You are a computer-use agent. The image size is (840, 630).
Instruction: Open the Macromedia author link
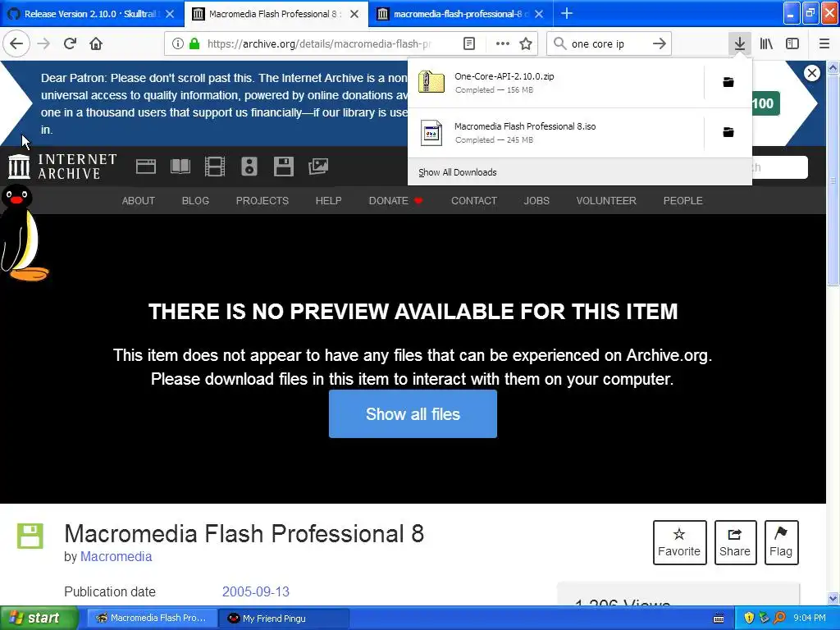coord(116,557)
